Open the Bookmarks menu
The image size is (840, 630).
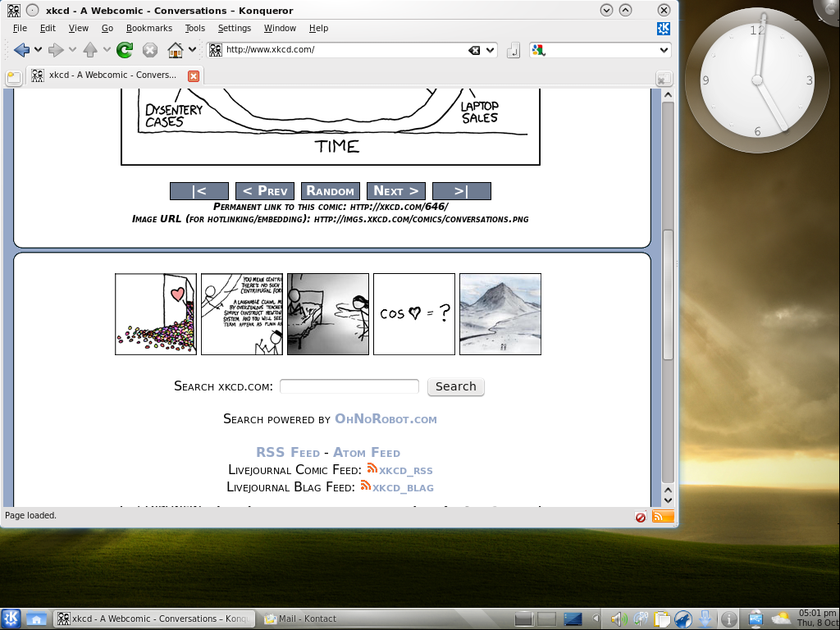[148, 28]
